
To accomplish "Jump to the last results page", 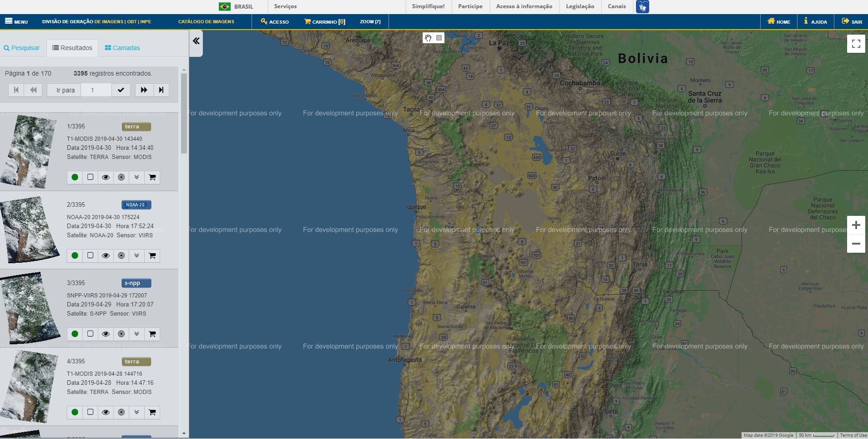I will [161, 90].
